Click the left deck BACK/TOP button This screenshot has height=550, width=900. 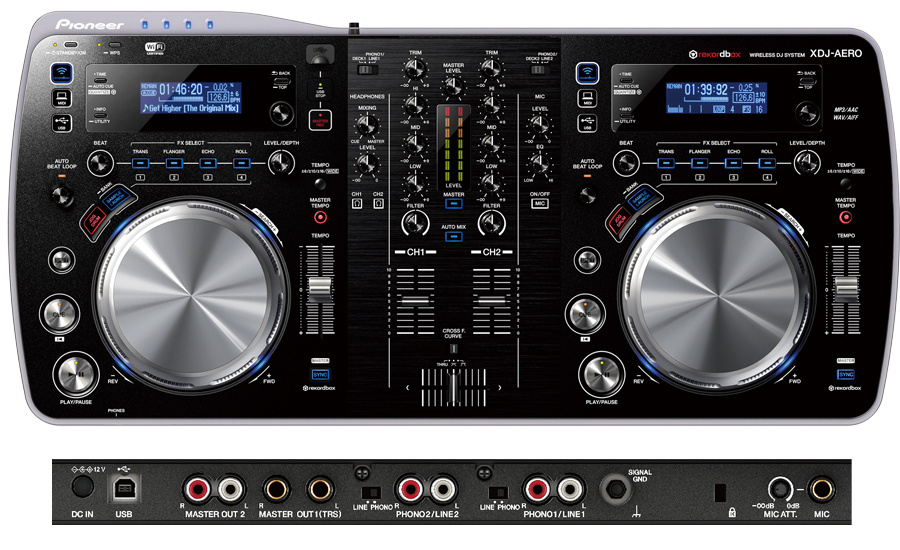[x=281, y=80]
